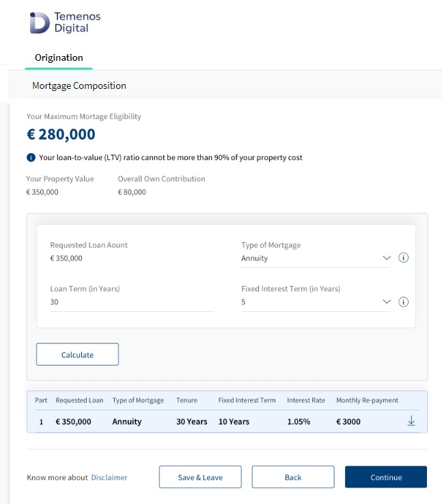Viewport: 442px width, 504px height.
Task: Click the Interest Rate column header
Action: 306,400
